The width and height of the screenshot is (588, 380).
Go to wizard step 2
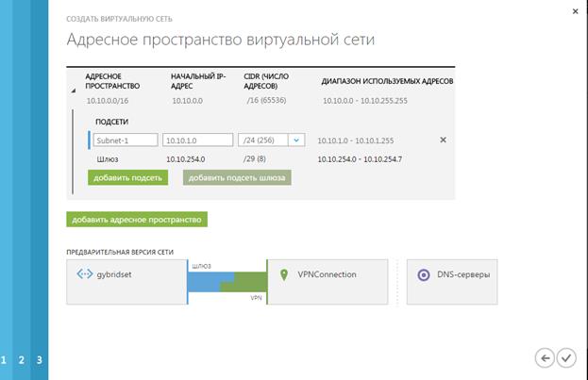(x=22, y=360)
